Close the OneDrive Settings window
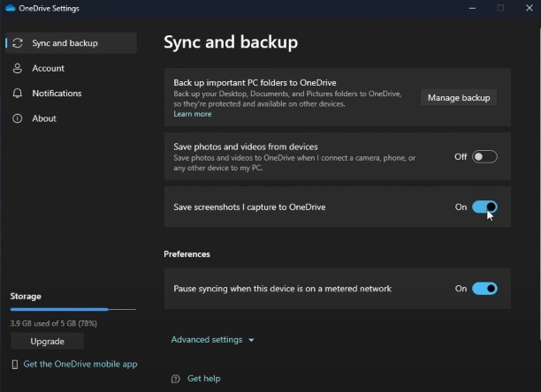 pyautogui.click(x=530, y=8)
